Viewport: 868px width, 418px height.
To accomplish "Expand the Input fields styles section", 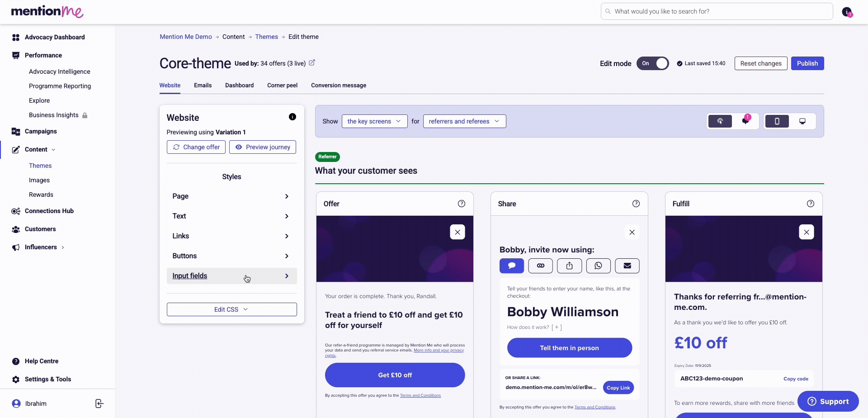I will coord(231,276).
